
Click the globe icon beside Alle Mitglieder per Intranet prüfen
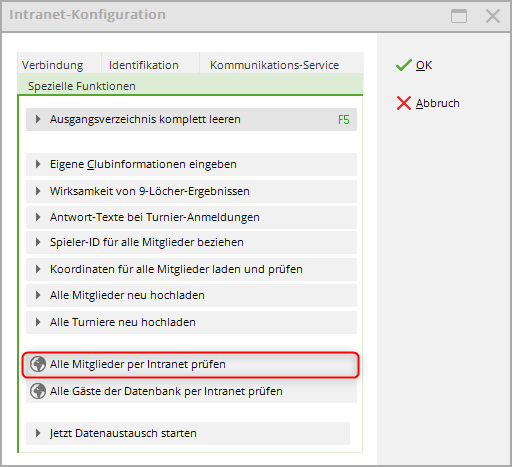coord(38,364)
